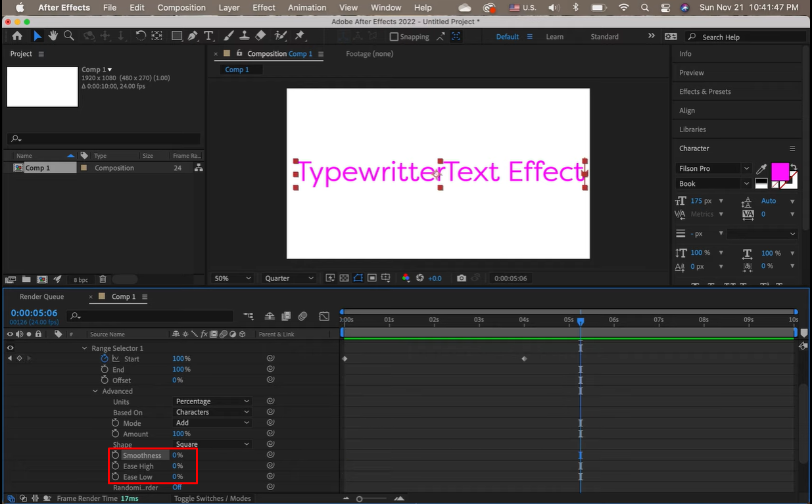Open the Libraries panel
Screen dimensions: 812x504
692,129
